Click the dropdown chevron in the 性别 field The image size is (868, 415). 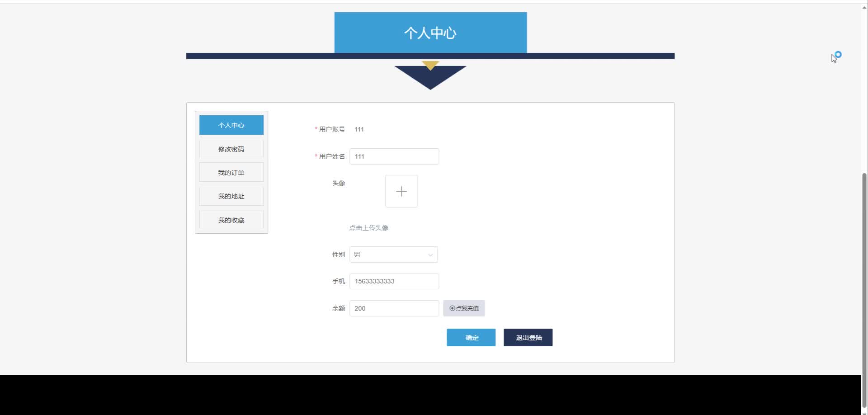coord(429,255)
